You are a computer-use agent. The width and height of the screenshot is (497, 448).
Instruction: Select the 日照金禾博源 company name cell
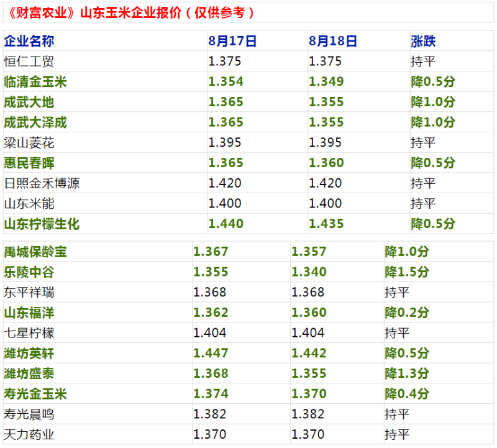point(42,183)
